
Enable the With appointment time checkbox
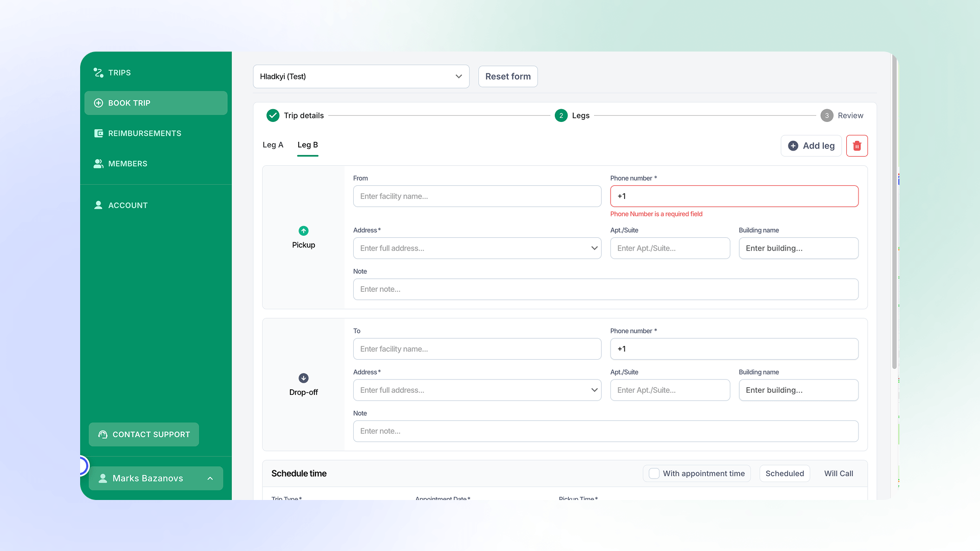(x=654, y=473)
